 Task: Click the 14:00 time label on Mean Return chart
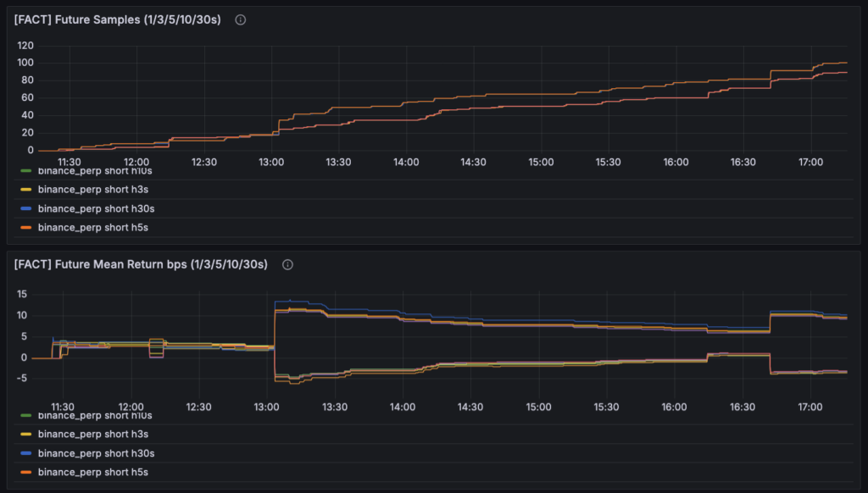pos(403,407)
